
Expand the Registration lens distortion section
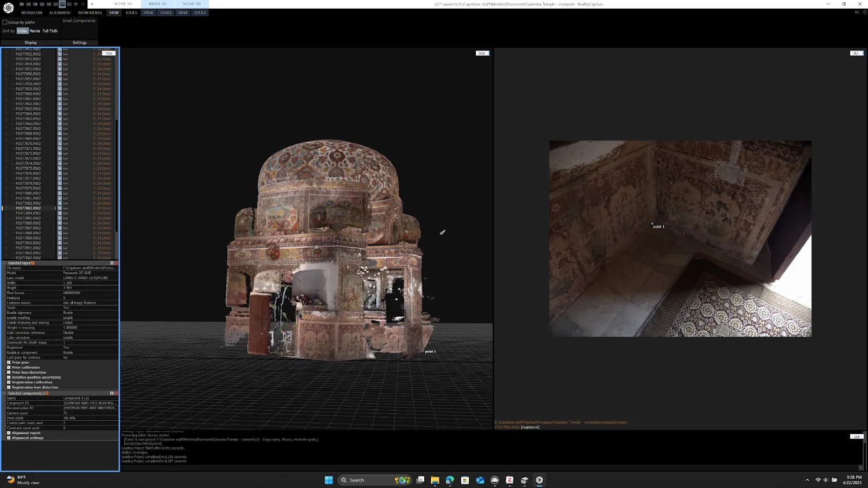(x=9, y=387)
